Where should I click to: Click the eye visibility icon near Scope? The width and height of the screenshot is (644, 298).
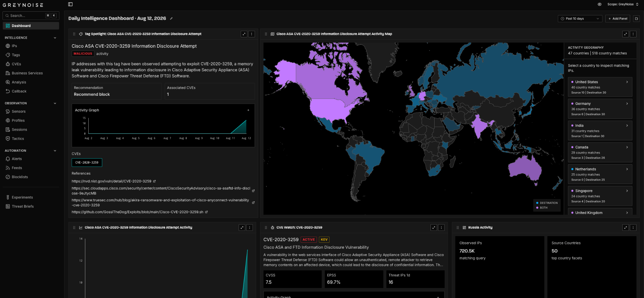[x=600, y=4]
